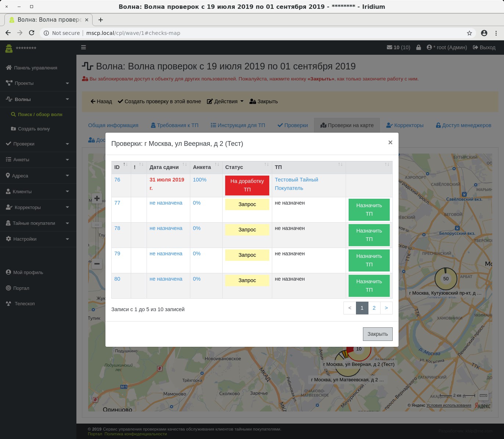Screen dimensions: 504x439
Task: Click the Закрыть button in the modal footer
Action: 378,334
